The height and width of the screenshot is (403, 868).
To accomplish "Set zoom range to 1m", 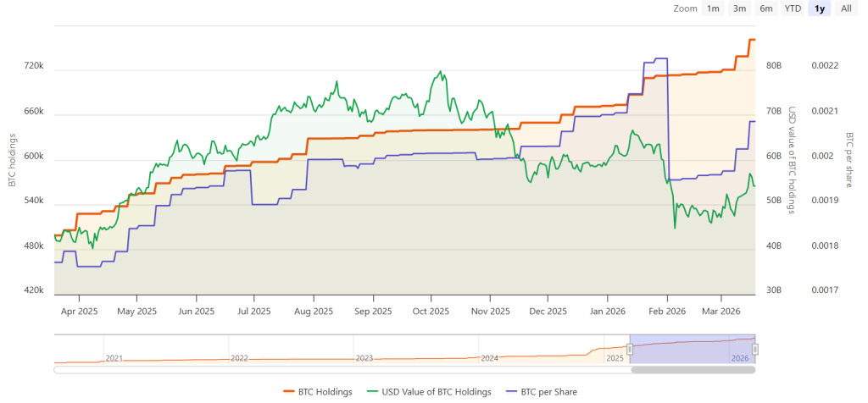I will tap(713, 8).
